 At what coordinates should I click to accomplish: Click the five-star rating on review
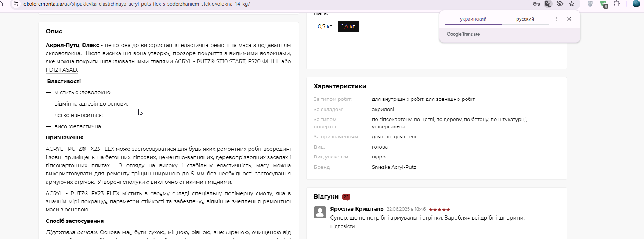point(439,210)
